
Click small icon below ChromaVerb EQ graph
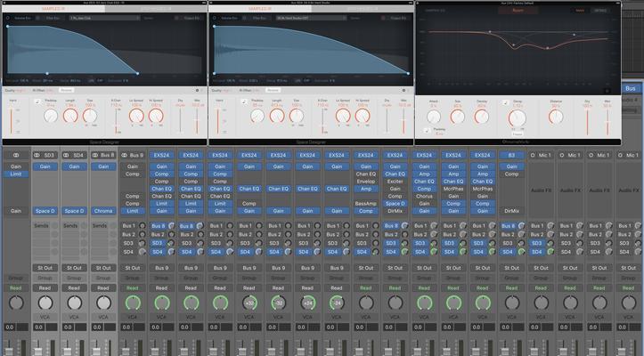coord(607,91)
